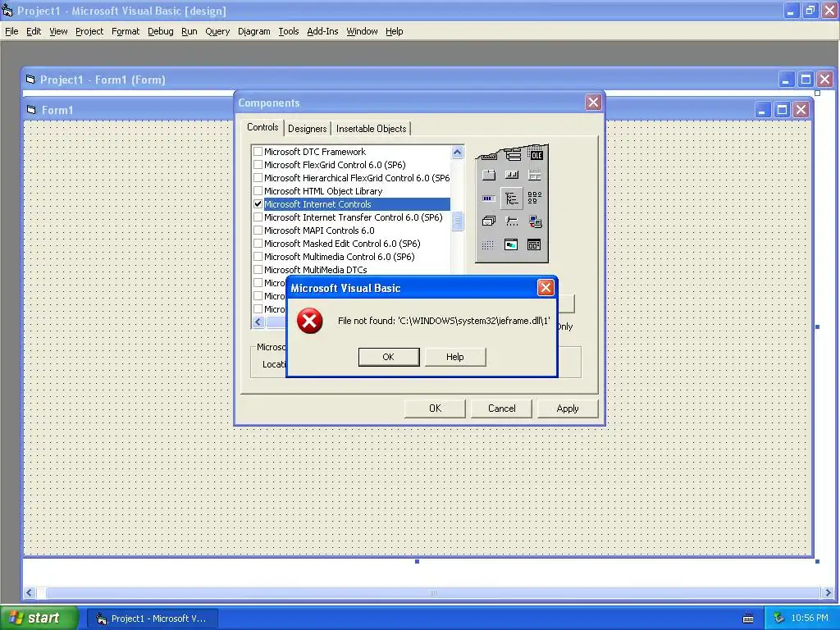The width and height of the screenshot is (840, 630).
Task: Open the Debug menu
Action: [x=160, y=32]
